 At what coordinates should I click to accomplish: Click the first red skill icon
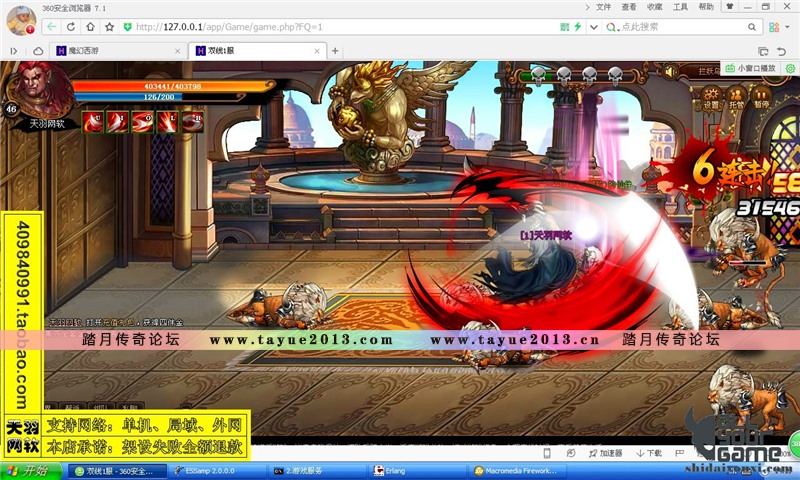[92, 121]
